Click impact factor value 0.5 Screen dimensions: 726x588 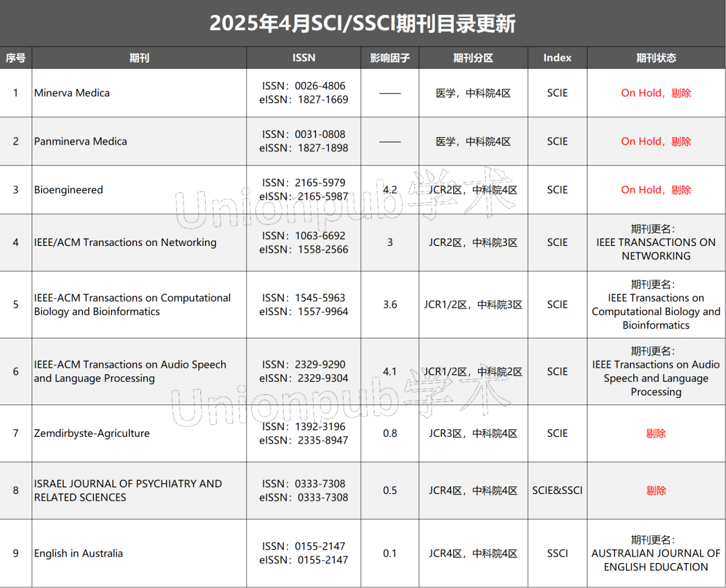pyautogui.click(x=390, y=491)
